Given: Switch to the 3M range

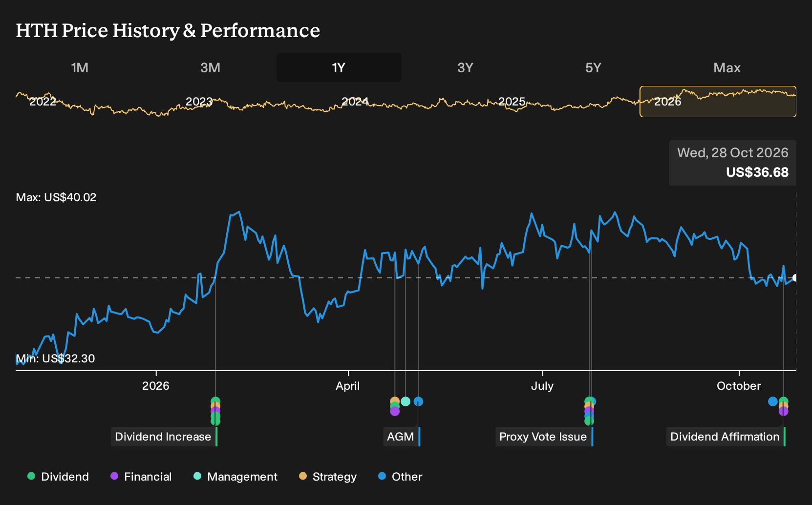Looking at the screenshot, I should click(x=210, y=67).
